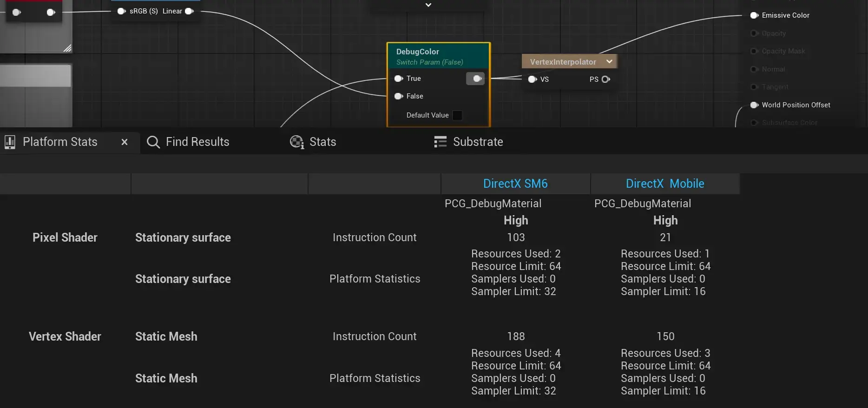Click the VS input pin on VertexInterpolator
Screen dimensions: 868x408
533,79
